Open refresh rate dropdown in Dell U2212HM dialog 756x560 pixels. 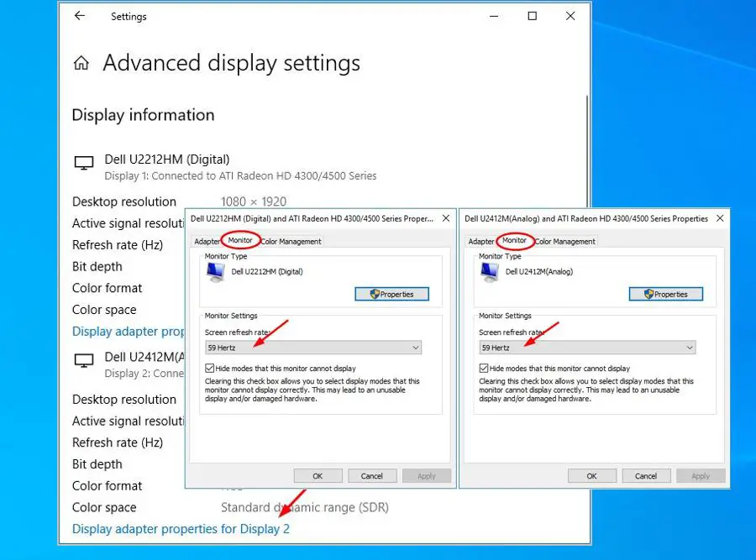(x=313, y=348)
